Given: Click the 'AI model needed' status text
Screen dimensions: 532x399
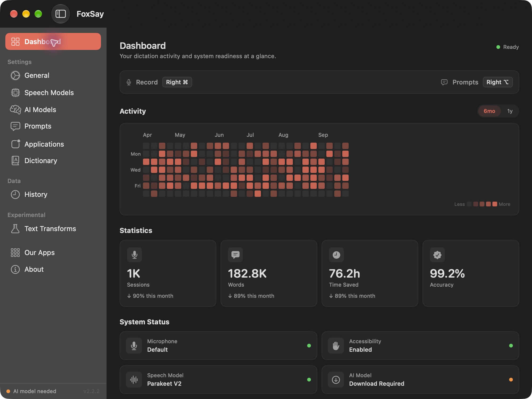Looking at the screenshot, I should pos(35,391).
